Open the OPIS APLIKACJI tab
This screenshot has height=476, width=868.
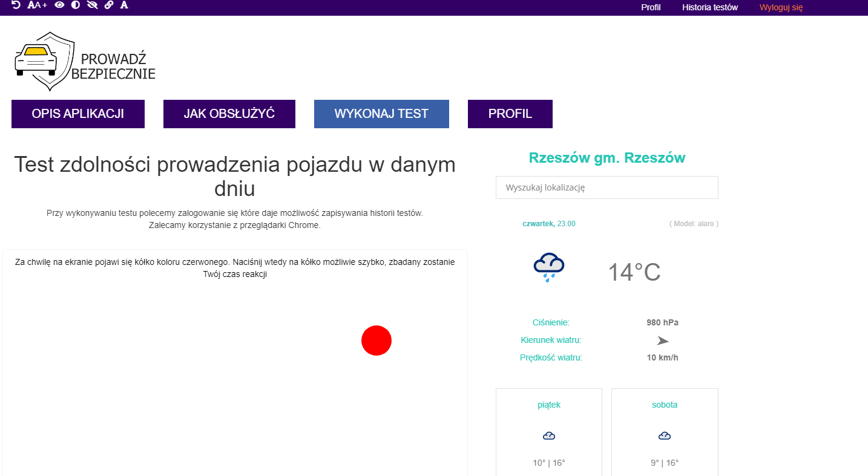78,114
